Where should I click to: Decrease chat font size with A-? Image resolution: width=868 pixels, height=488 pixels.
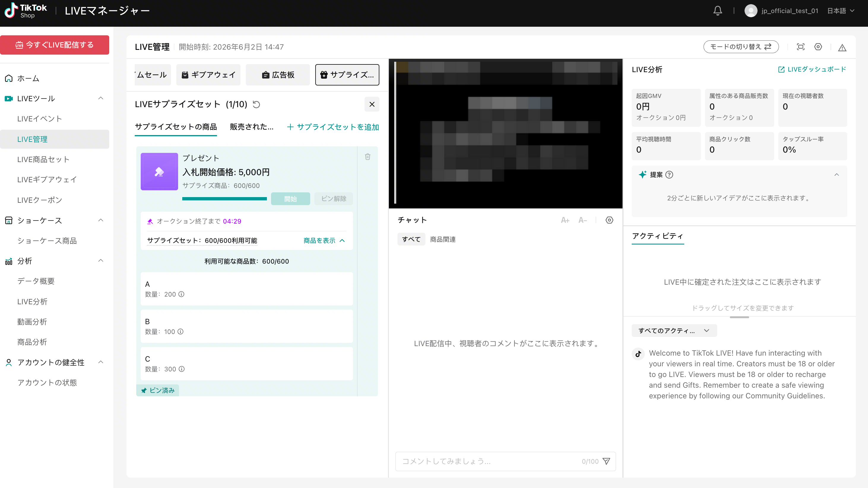(583, 221)
